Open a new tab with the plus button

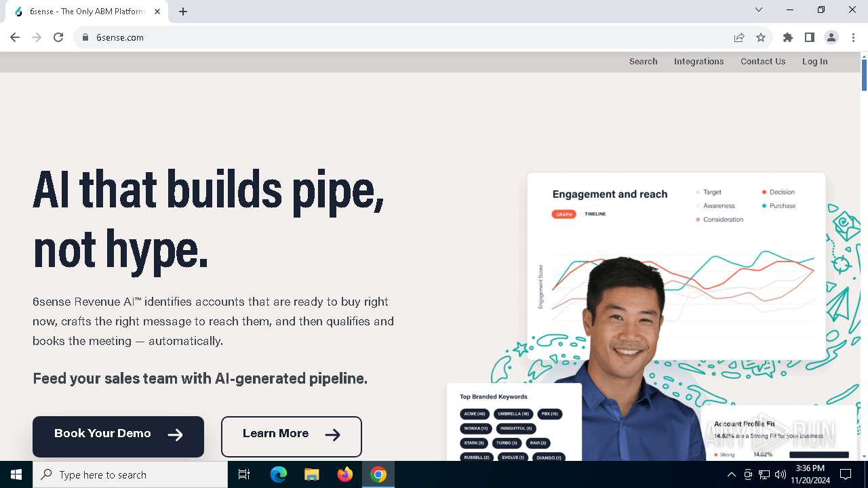(183, 12)
